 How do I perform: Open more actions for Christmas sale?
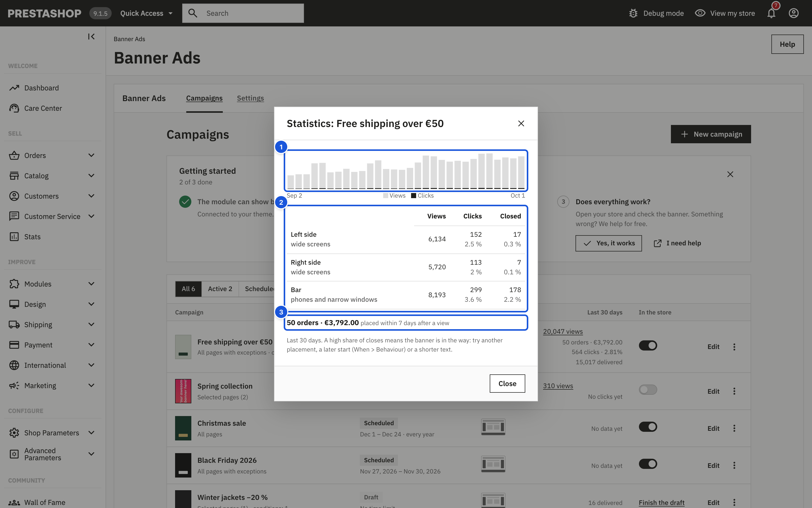coord(734,428)
